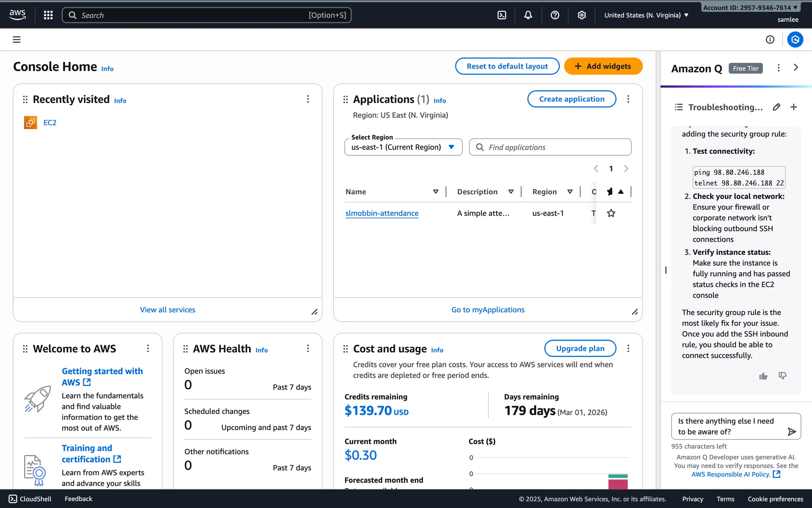Open the help question mark menu
812x508 pixels.
(555, 15)
